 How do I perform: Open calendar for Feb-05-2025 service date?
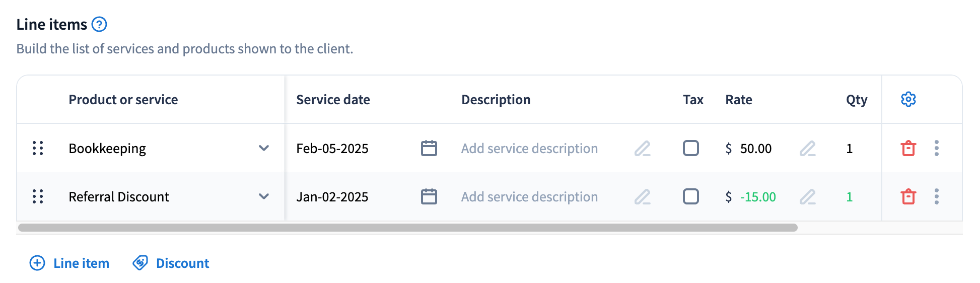click(429, 149)
